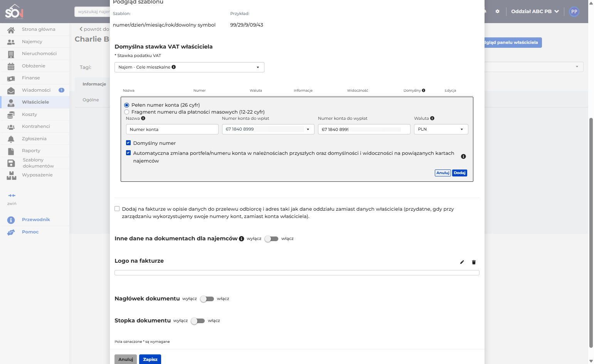The image size is (594, 364).
Task: Toggle Inne dane na dokumentach switch
Action: pyautogui.click(x=271, y=239)
